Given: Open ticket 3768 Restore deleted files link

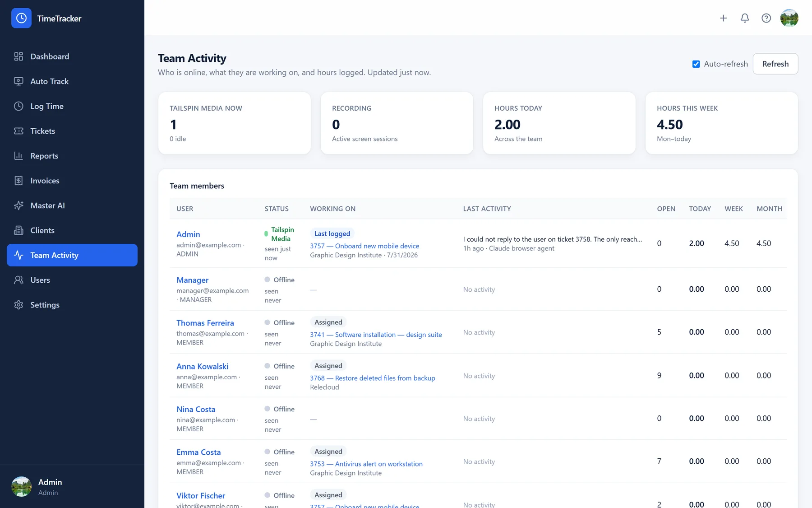Looking at the screenshot, I should 373,378.
